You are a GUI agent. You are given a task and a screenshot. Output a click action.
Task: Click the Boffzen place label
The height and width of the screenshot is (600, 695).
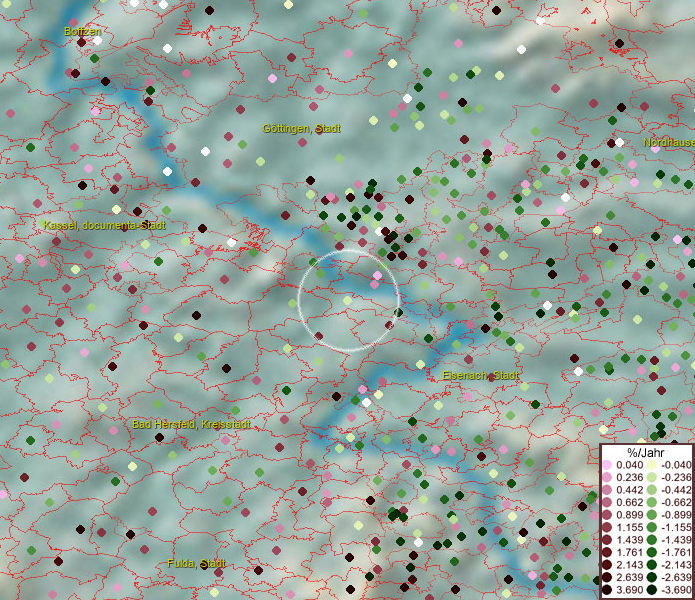pos(83,31)
